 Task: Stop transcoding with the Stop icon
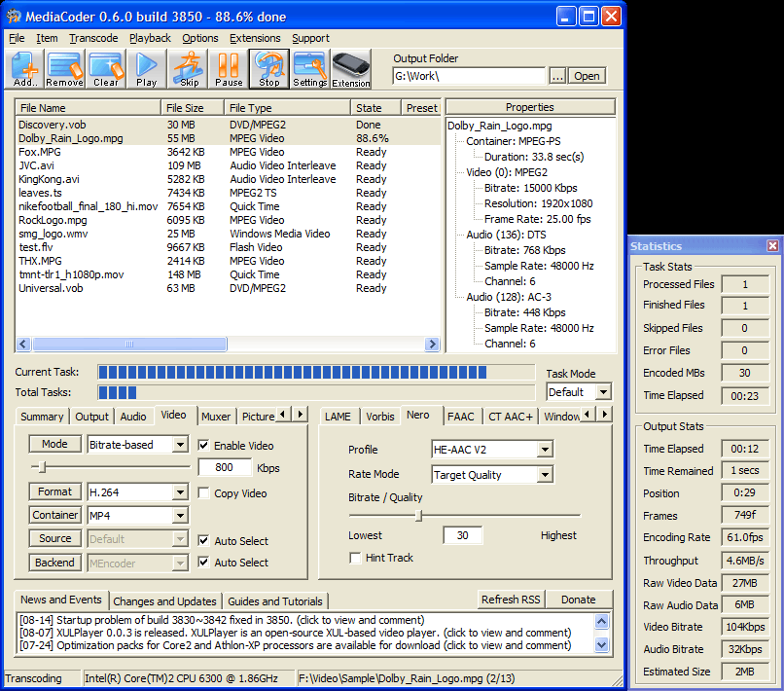click(x=269, y=69)
